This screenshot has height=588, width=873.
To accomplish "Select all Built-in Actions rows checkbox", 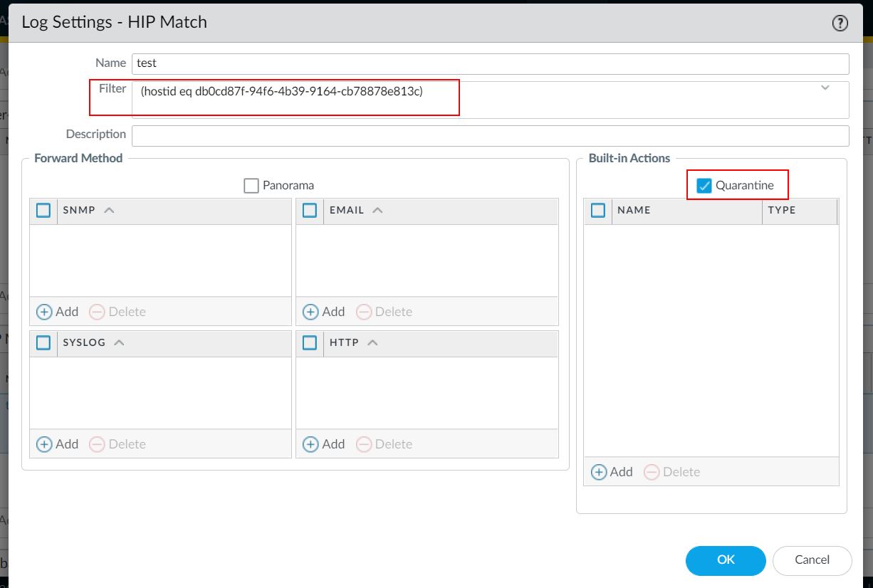I will [598, 210].
